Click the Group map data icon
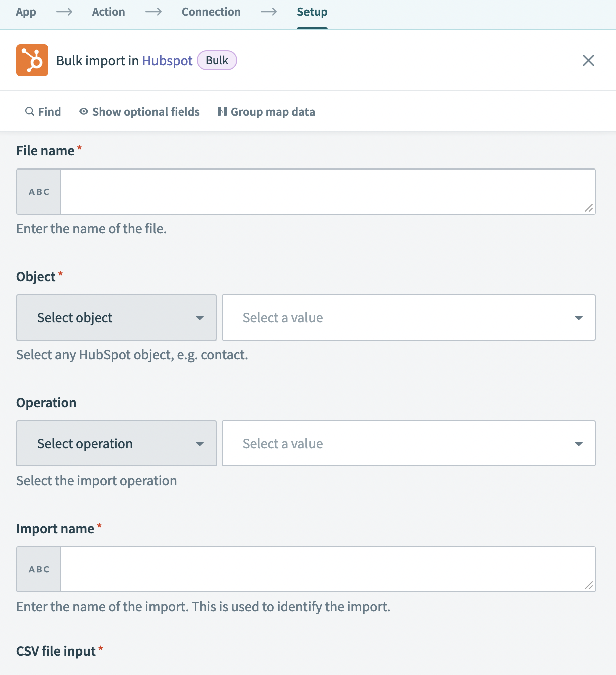Viewport: 616px width, 675px height. point(222,111)
